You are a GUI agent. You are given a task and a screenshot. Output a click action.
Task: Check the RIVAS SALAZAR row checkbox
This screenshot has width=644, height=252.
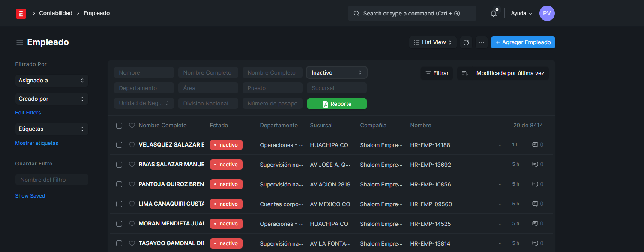(119, 165)
